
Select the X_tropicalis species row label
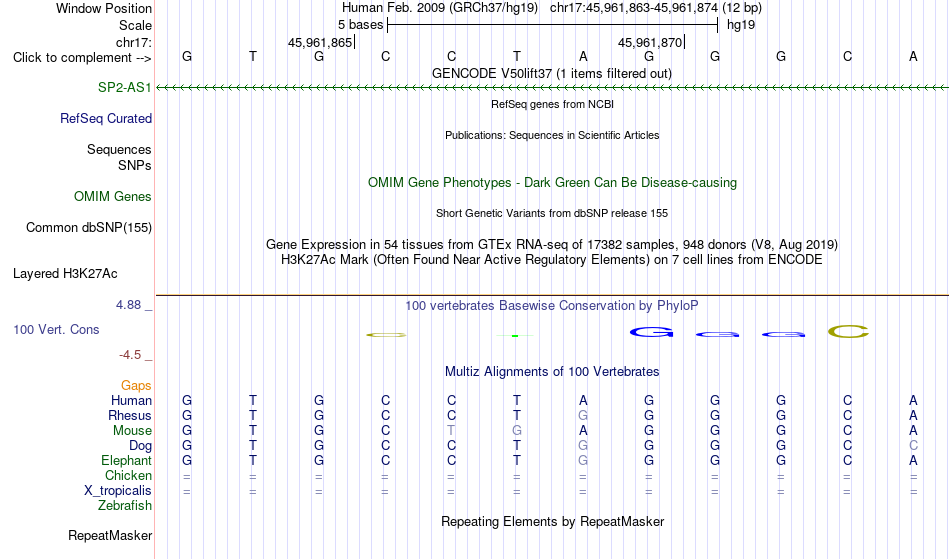click(118, 491)
